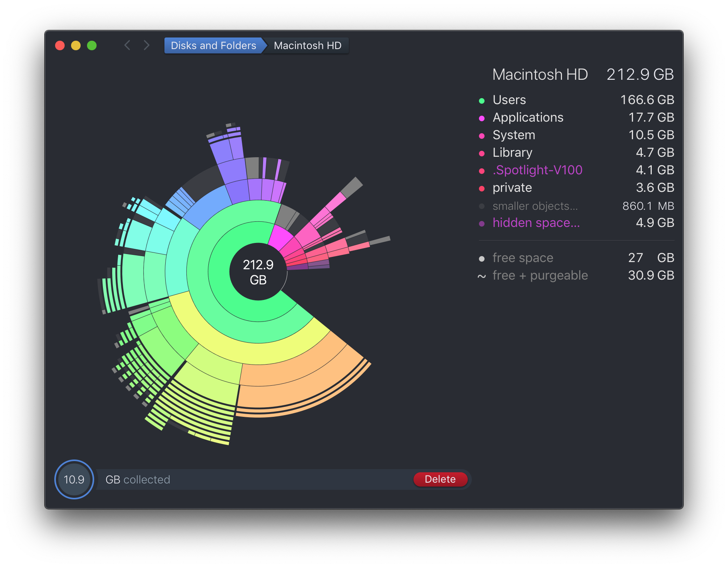Screen dimensions: 728x568
Task: Open the hidden space entry
Action: (x=536, y=223)
